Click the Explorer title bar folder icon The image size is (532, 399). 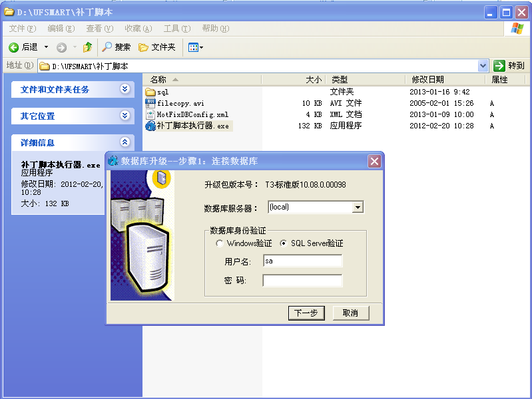tap(9, 12)
